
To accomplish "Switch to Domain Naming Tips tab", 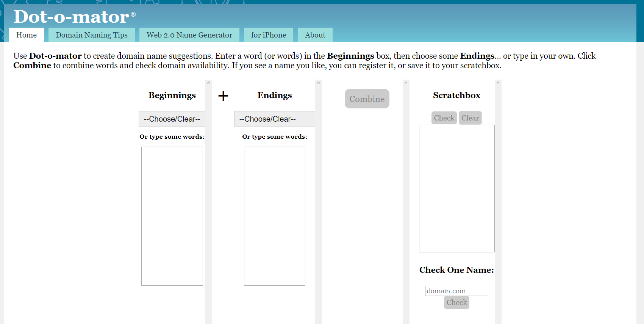I will (91, 35).
